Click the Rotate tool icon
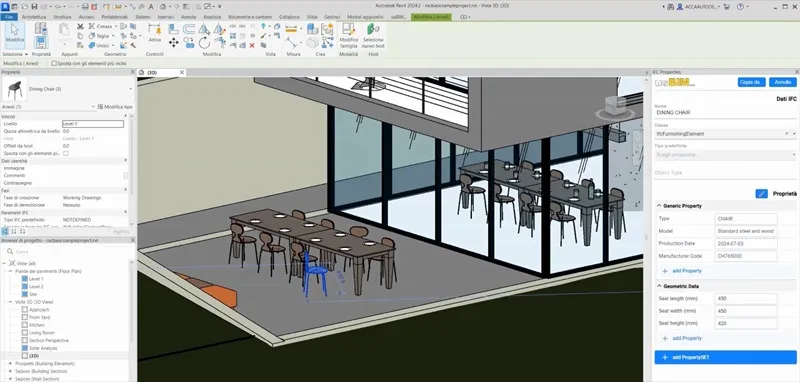This screenshot has height=382, width=800. tap(204, 43)
